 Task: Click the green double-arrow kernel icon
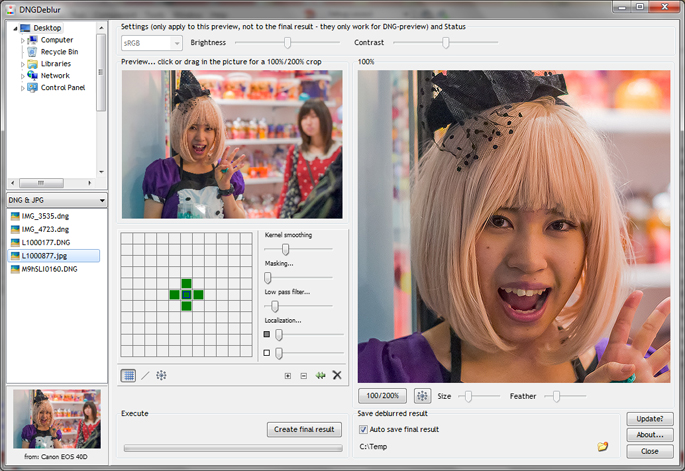[320, 375]
